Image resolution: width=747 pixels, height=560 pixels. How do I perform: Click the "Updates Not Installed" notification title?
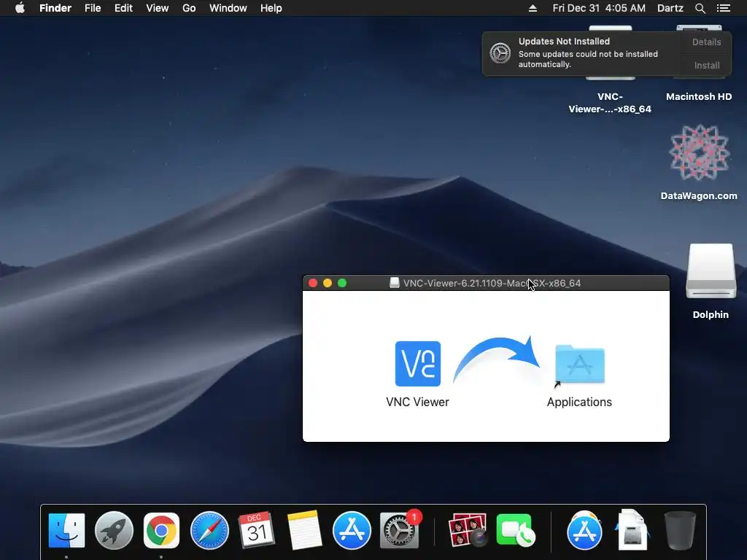click(x=564, y=42)
